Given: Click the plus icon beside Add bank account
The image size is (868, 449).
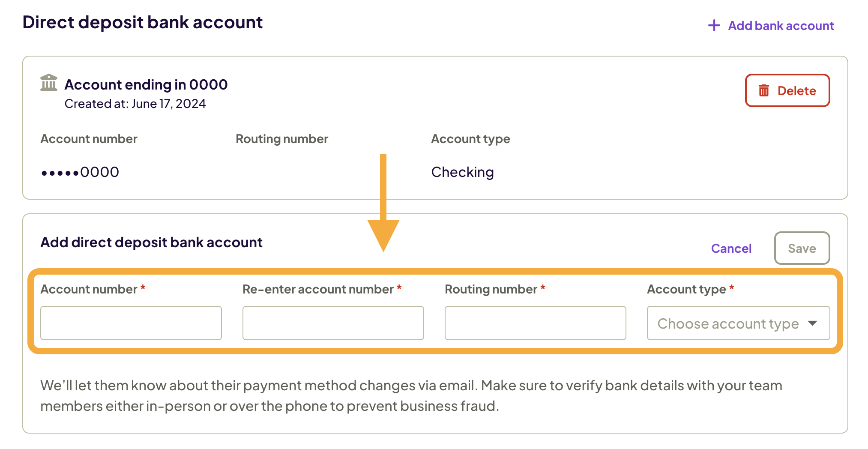Looking at the screenshot, I should [x=714, y=26].
